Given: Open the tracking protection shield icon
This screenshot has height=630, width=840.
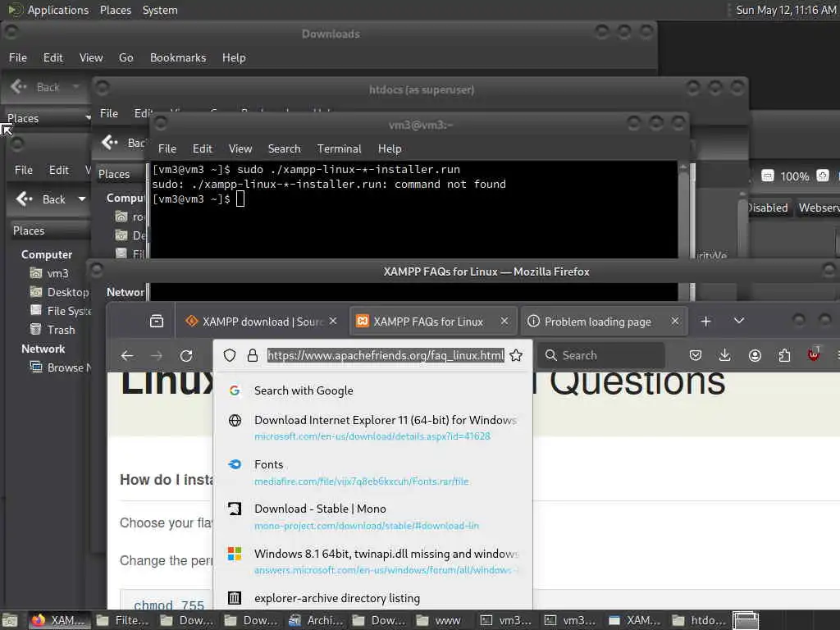Looking at the screenshot, I should 230,355.
